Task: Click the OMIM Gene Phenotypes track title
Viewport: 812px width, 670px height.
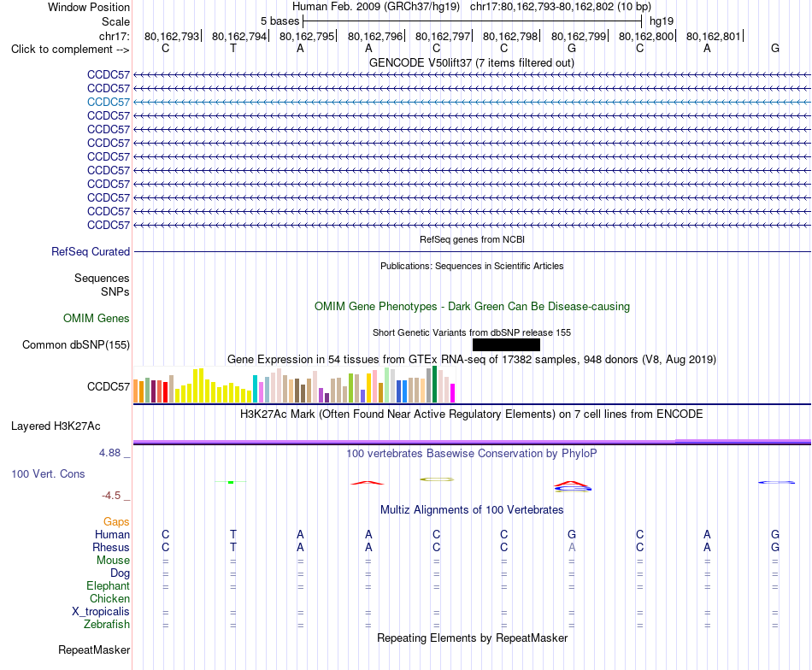Action: click(472, 307)
